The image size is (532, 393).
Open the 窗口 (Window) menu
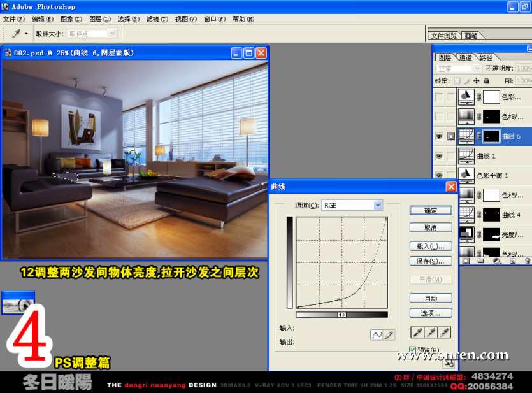(215, 19)
